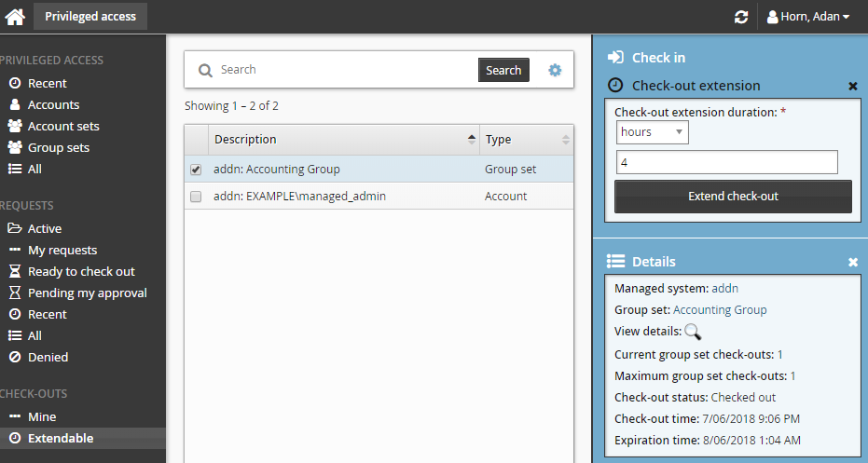868x463 pixels.
Task: Close the Details panel
Action: tap(852, 262)
